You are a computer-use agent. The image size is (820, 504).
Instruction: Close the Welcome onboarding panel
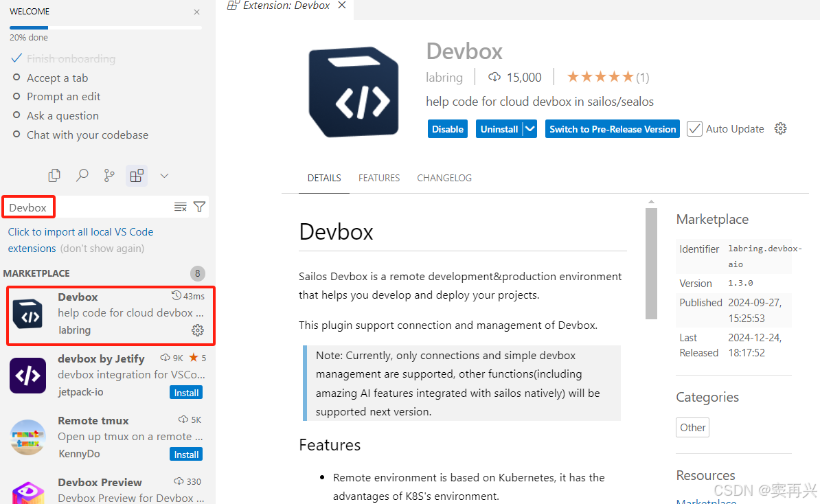196,12
